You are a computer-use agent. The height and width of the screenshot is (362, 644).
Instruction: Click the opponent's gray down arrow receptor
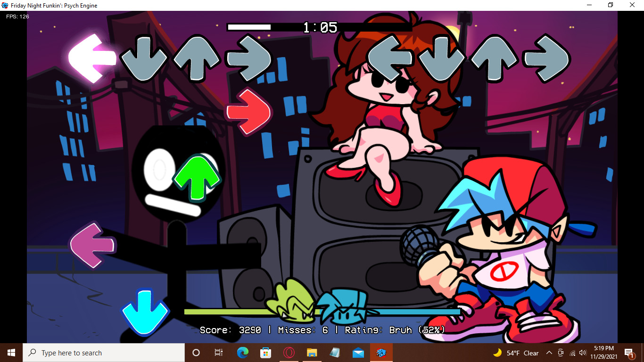point(144,58)
